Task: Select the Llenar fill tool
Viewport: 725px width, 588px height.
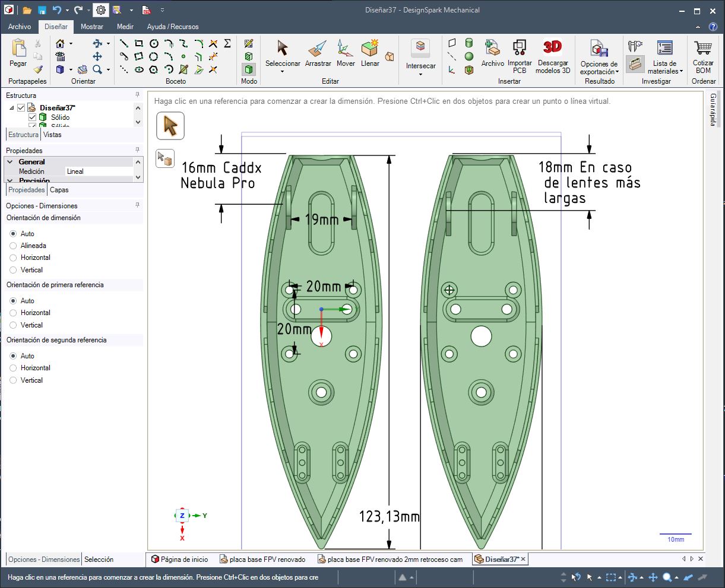Action: coord(370,50)
